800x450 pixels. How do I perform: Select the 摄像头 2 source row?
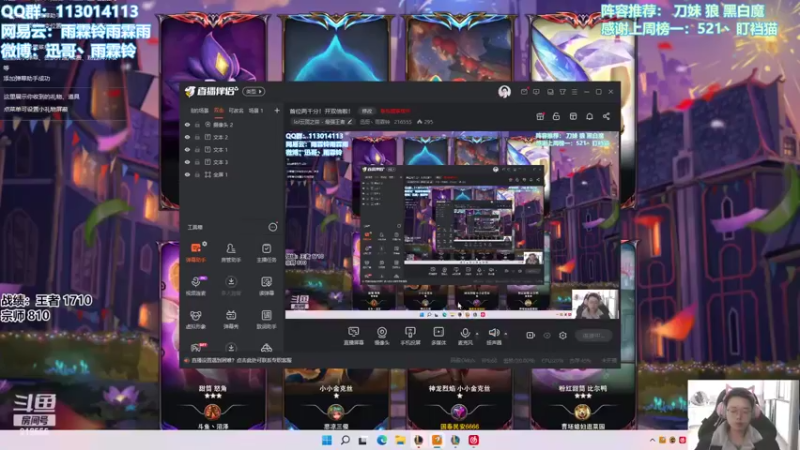click(x=232, y=124)
